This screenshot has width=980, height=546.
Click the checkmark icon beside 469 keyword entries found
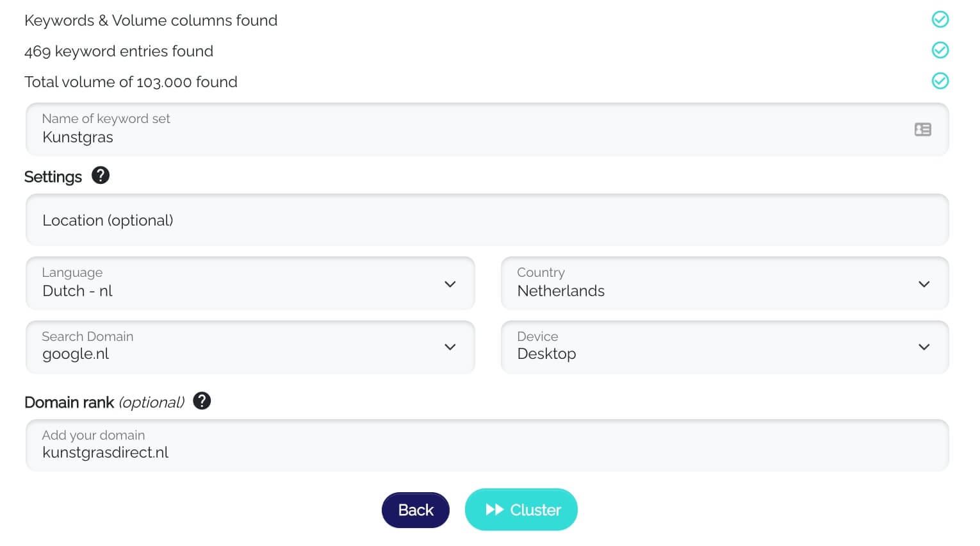coord(940,50)
